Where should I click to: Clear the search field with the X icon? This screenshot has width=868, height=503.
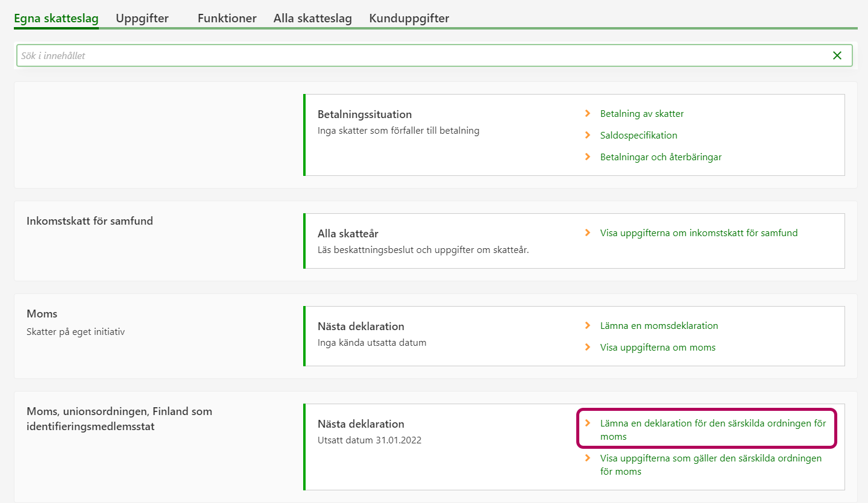click(837, 55)
